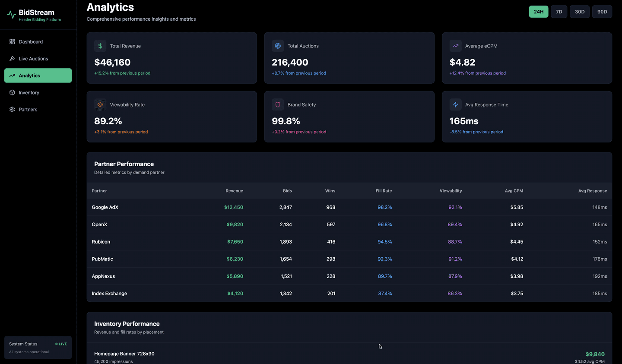Click the LIVE system status indicator

click(61, 344)
